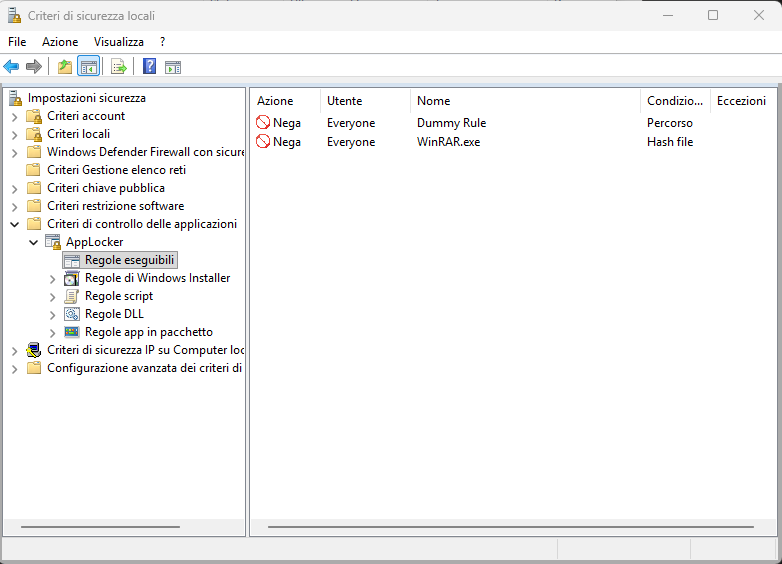Image resolution: width=782 pixels, height=564 pixels.
Task: Click the Criteri Gestione elenco reti folder icon
Action: pyautogui.click(x=34, y=170)
